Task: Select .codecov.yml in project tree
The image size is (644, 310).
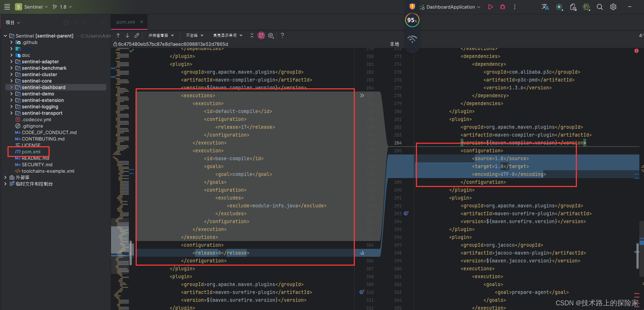Action: [36, 119]
